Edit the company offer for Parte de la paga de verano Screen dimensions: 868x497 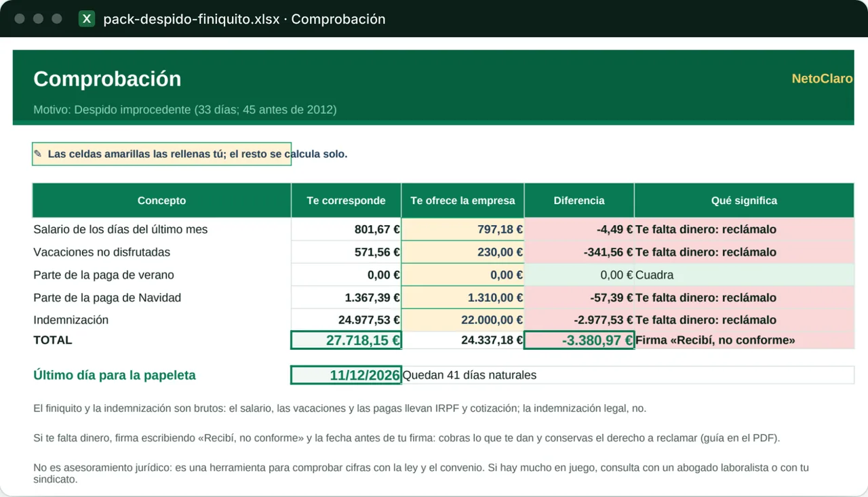tap(462, 275)
